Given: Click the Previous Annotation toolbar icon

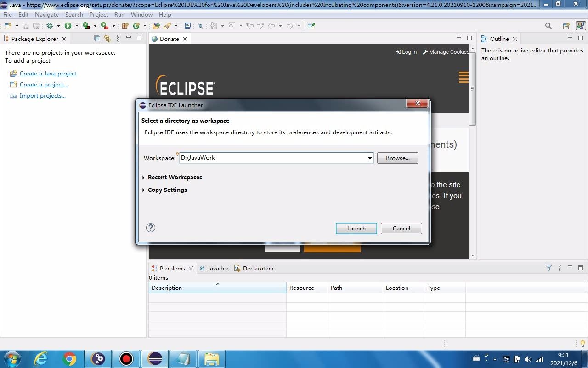Looking at the screenshot, I should [x=232, y=26].
